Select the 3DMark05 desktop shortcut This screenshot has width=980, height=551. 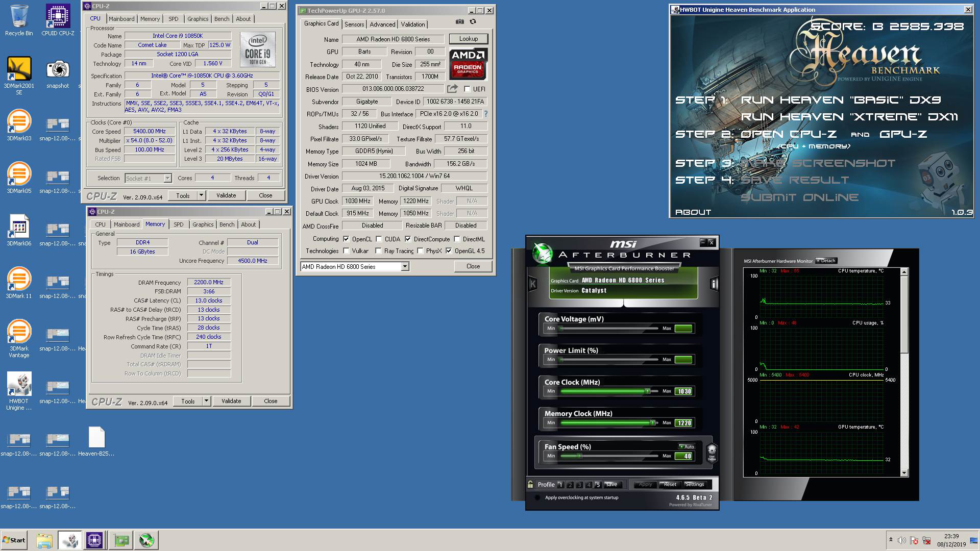pyautogui.click(x=19, y=178)
